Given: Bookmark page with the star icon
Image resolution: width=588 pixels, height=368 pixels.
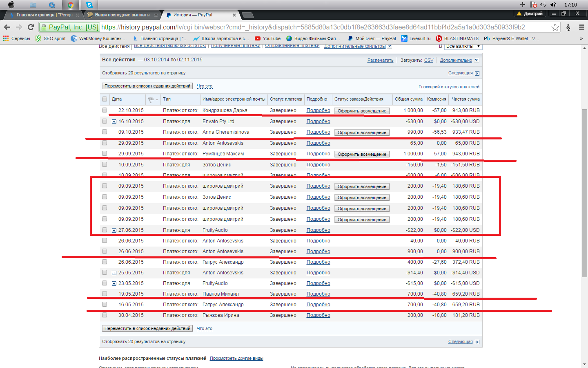Looking at the screenshot, I should [x=555, y=27].
